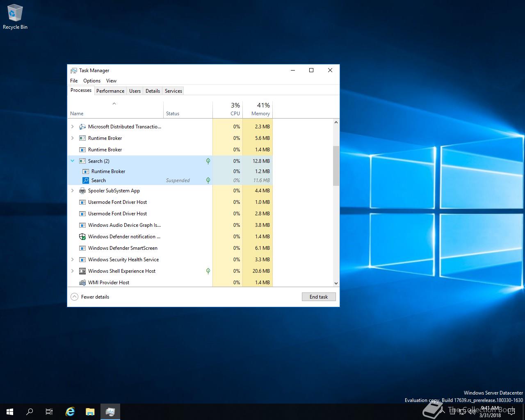Launch Internet Explorer from the taskbar

(x=71, y=412)
